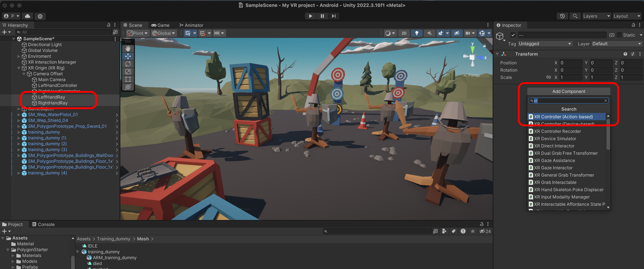Select the Rotate tool in the Scene toolbar
644x269 pixels.
(128, 64)
